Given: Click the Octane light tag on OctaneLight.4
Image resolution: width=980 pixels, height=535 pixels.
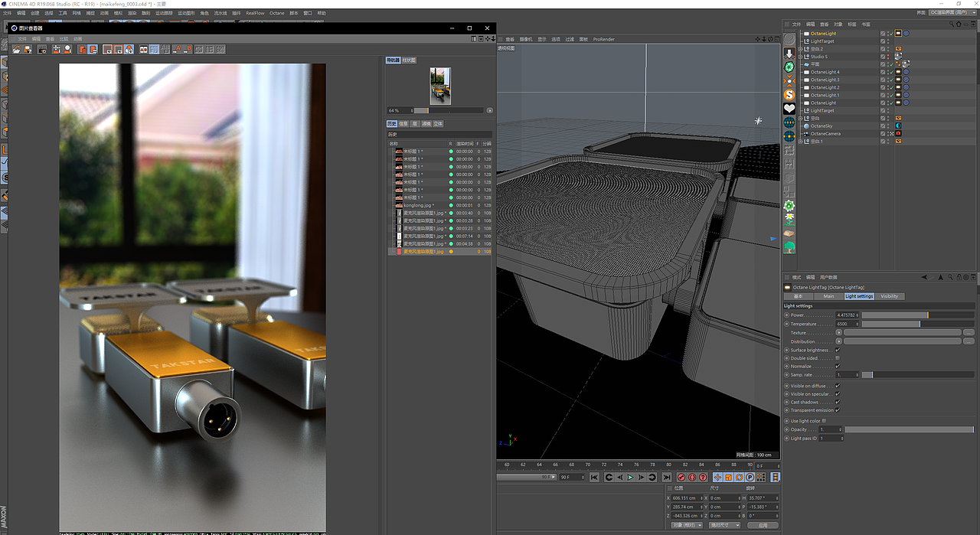Looking at the screenshot, I should pyautogui.click(x=898, y=72).
